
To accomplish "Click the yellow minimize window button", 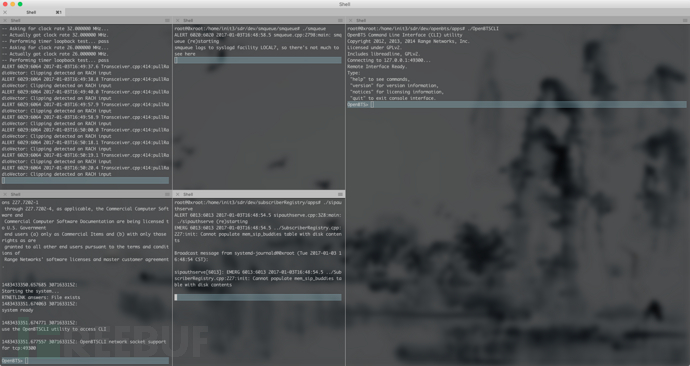I will coord(13,4).
